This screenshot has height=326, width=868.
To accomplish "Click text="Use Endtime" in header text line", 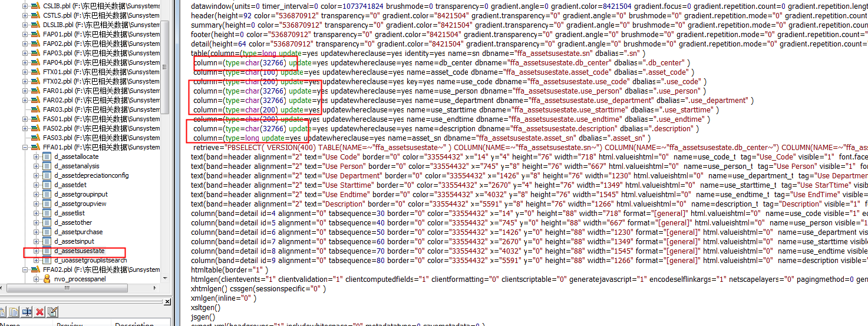I will coord(337,194).
